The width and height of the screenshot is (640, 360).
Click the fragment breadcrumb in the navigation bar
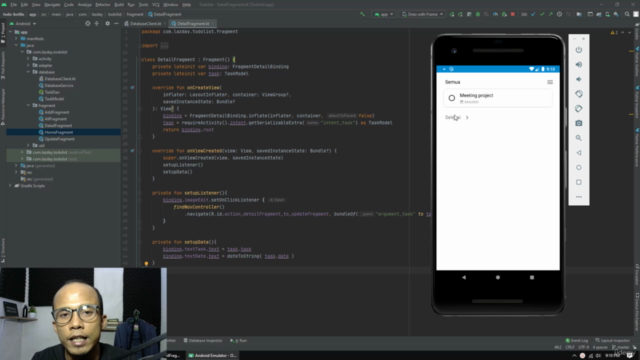tap(135, 14)
